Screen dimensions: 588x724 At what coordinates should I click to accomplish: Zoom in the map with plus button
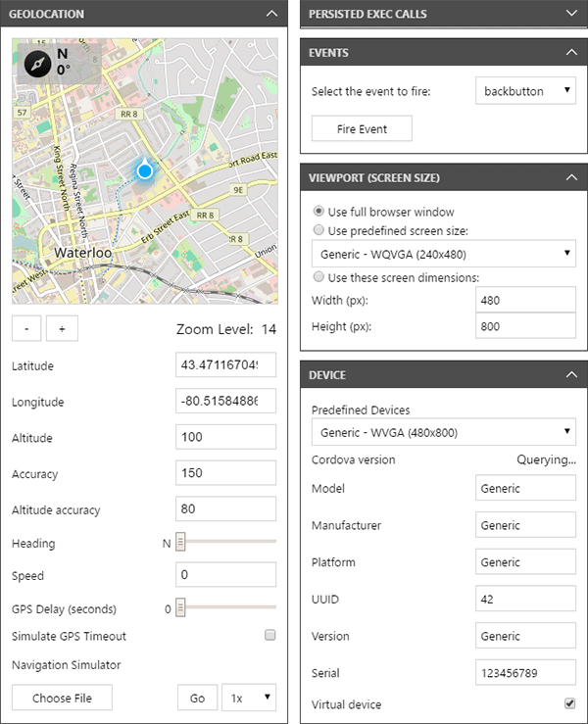click(x=61, y=329)
